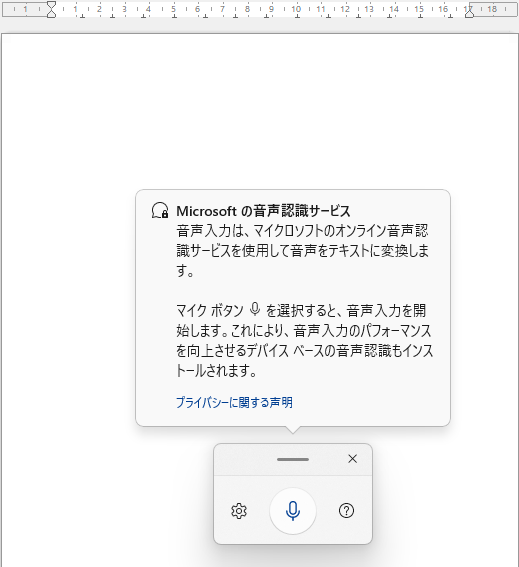Set a tab stop at ruler mark 10

[296, 9]
